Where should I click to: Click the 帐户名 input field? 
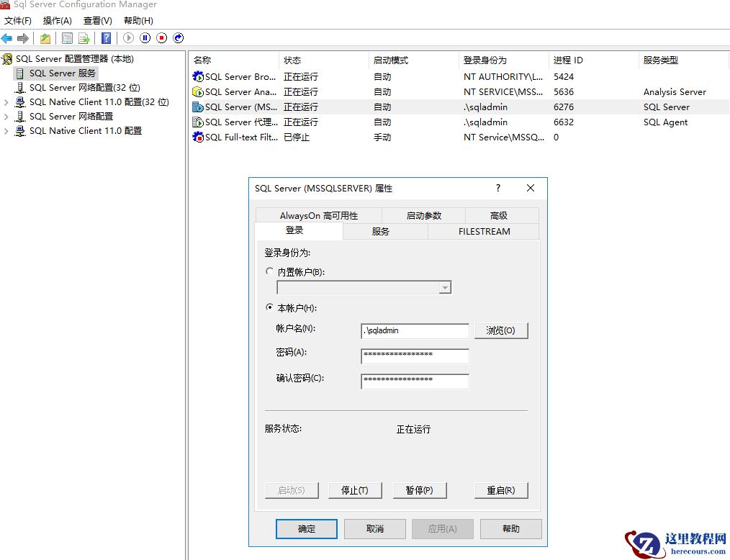pos(414,330)
